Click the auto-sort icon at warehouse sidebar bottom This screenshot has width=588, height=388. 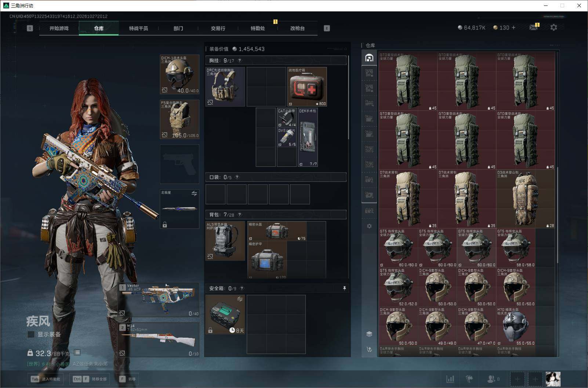pyautogui.click(x=369, y=349)
